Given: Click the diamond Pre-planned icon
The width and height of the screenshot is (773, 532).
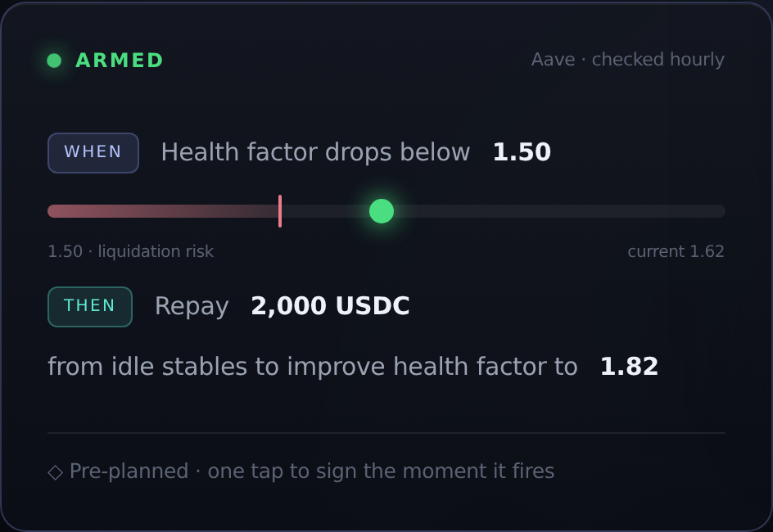Looking at the screenshot, I should pos(55,472).
